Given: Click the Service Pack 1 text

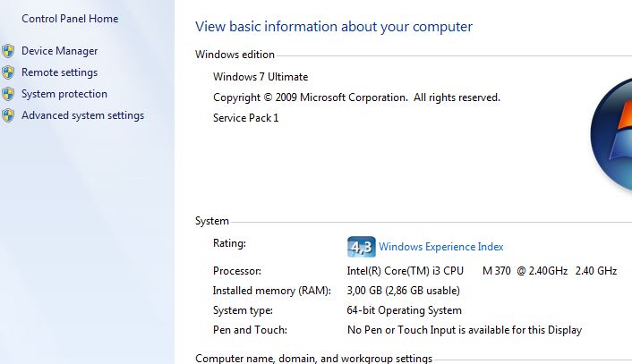Looking at the screenshot, I should coord(245,118).
